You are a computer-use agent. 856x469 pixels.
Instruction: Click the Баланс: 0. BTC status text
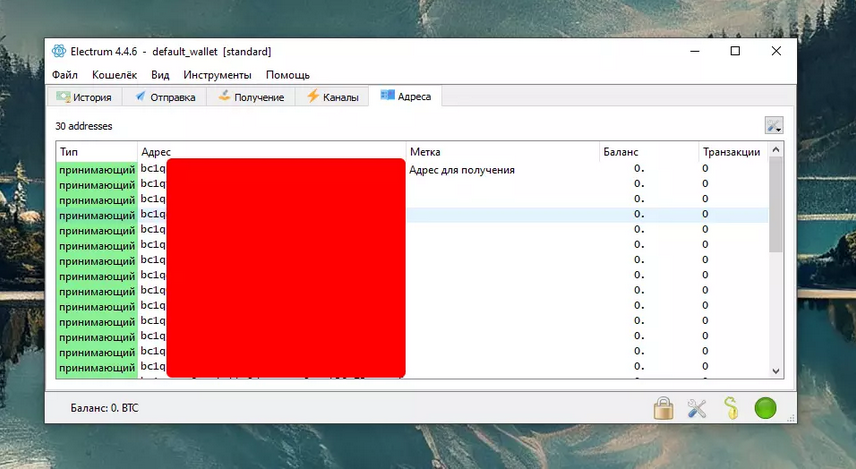pos(104,408)
